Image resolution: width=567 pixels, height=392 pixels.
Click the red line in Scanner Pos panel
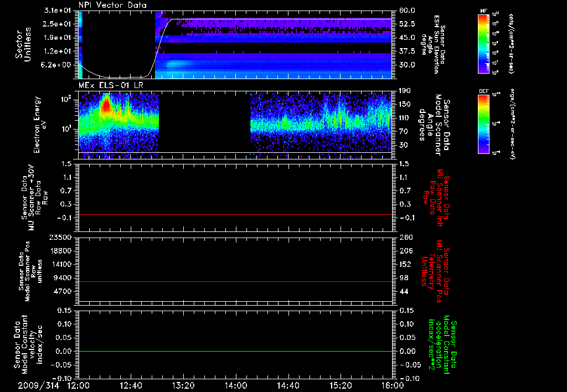point(235,281)
